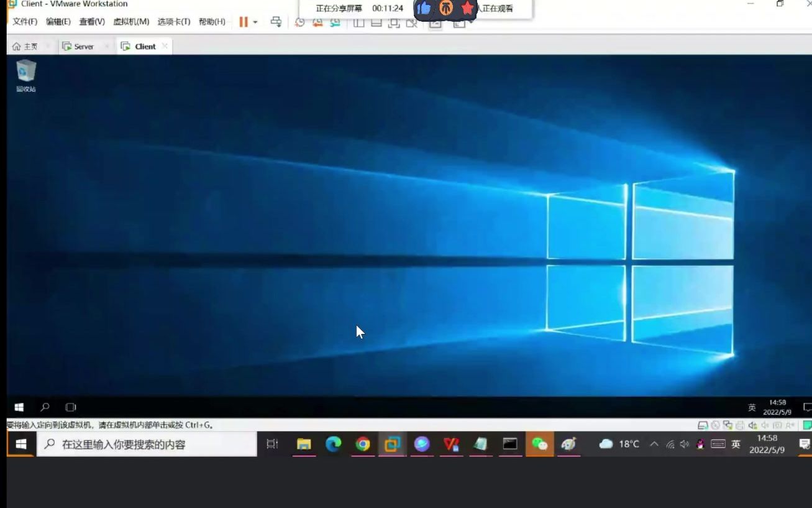Open the Paint palette taskbar icon
The height and width of the screenshot is (508, 812).
[568, 444]
